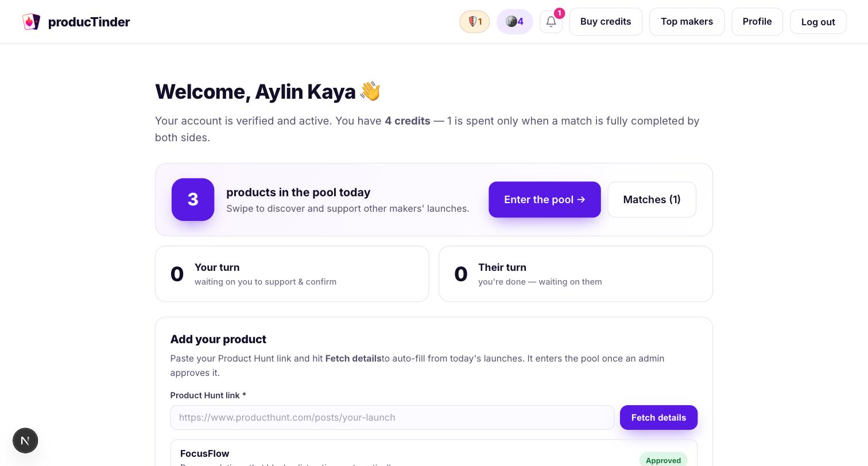
Task: Click the 4 credits bold text
Action: coord(408,121)
